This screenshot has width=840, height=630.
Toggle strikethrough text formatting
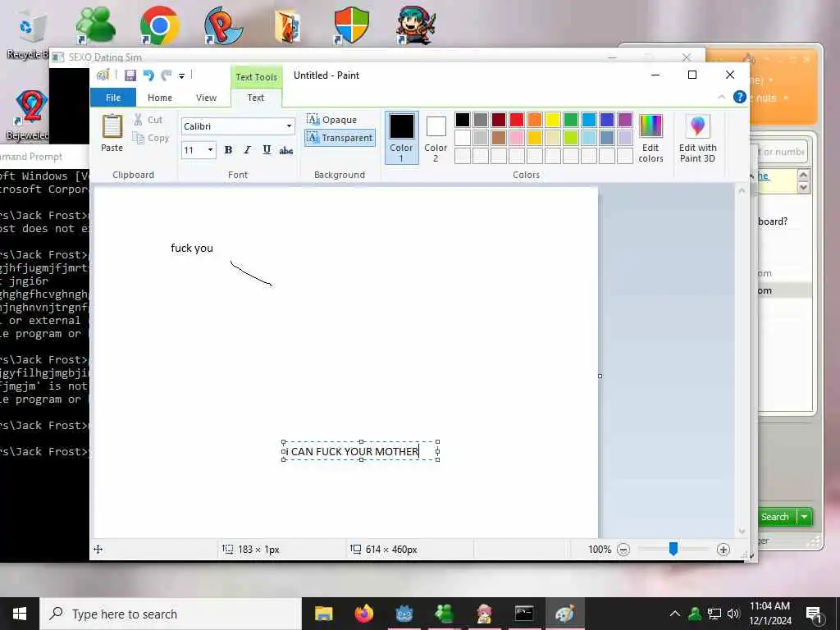tap(286, 151)
